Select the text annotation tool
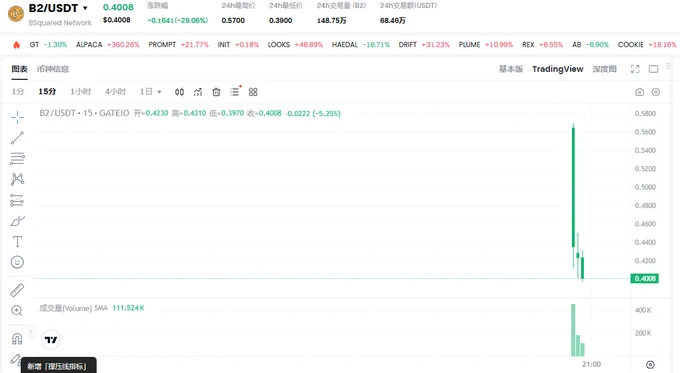Viewport: 680px width, 373px height. [17, 242]
